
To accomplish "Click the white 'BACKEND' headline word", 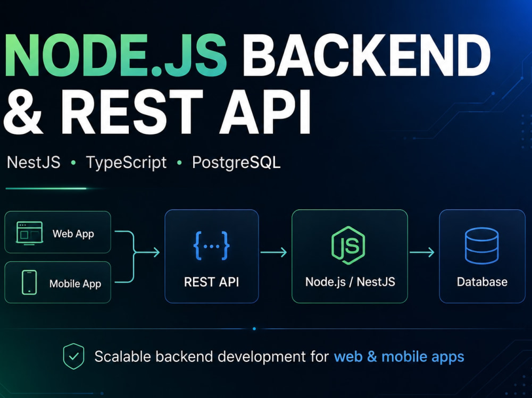I will [x=367, y=56].
